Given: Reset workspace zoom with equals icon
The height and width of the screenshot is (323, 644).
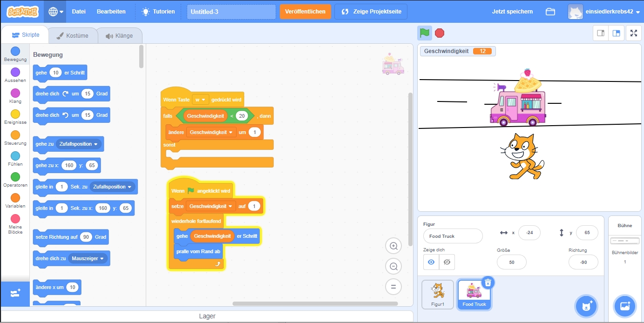Looking at the screenshot, I should point(393,287).
